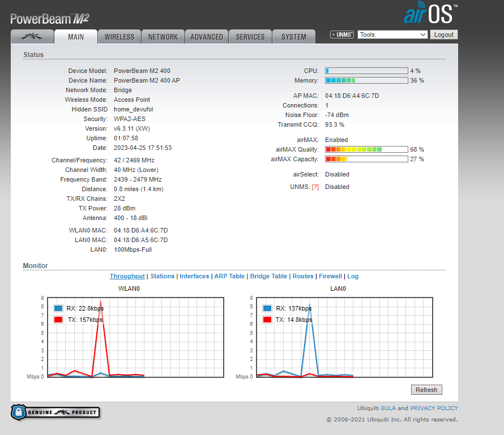Show the Stations monitor link
504x435 pixels.
(x=162, y=276)
